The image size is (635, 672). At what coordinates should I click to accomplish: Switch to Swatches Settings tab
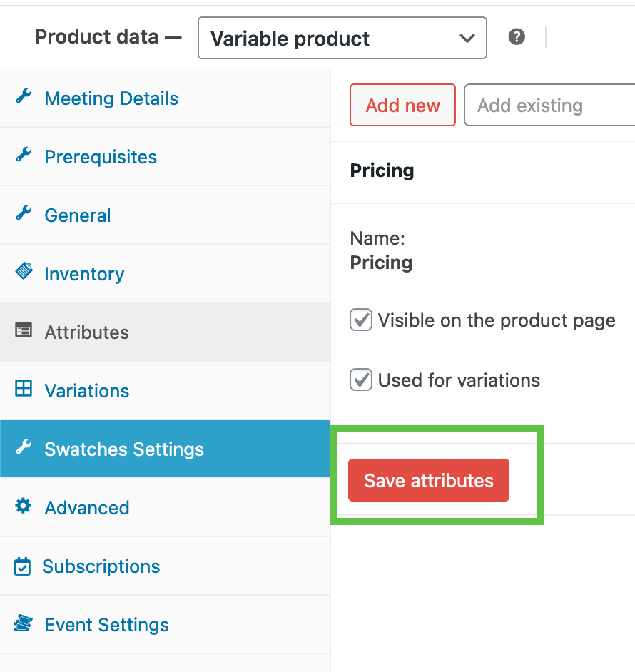[124, 449]
